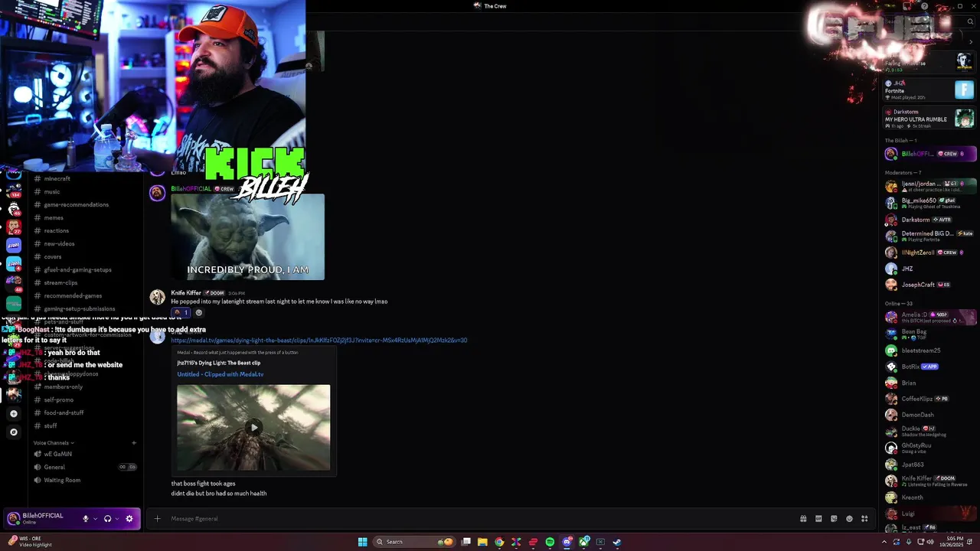Open the sticker picker

[x=834, y=519]
